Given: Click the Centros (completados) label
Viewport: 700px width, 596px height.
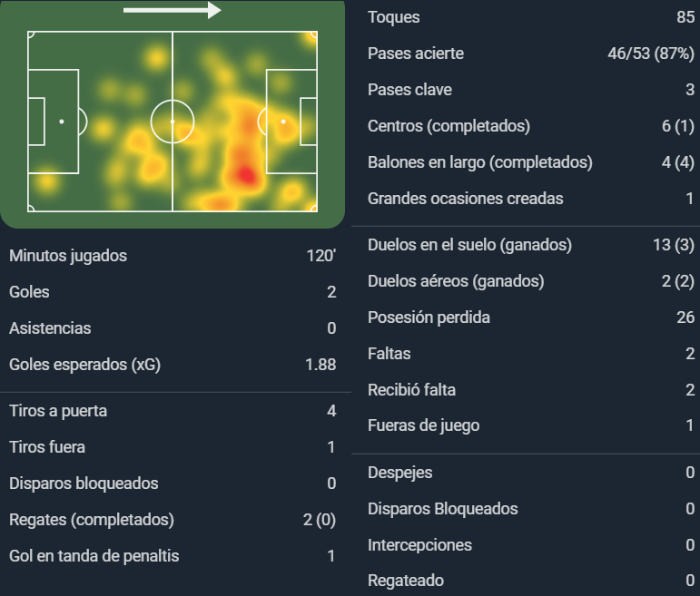Looking at the screenshot, I should 449,126.
